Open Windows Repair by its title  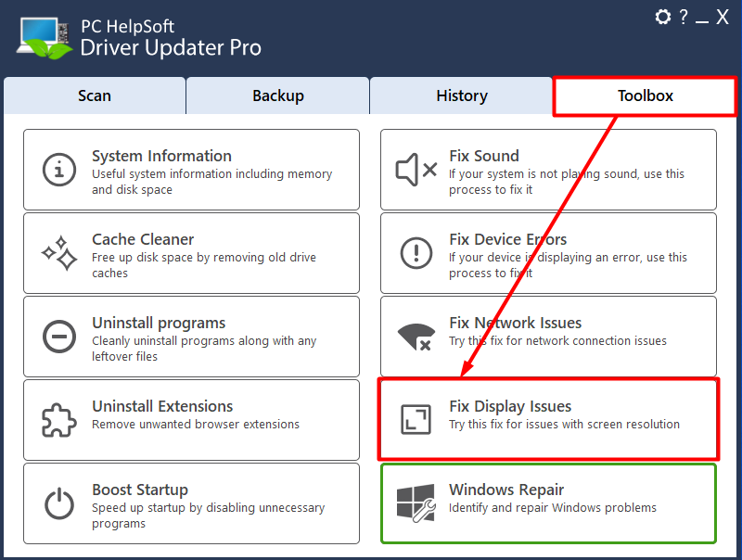click(506, 490)
